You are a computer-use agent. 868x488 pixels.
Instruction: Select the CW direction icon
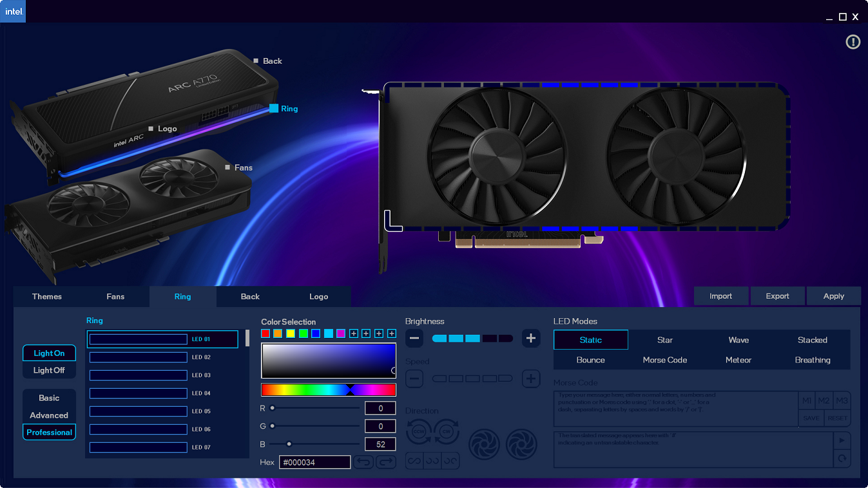coord(447,431)
